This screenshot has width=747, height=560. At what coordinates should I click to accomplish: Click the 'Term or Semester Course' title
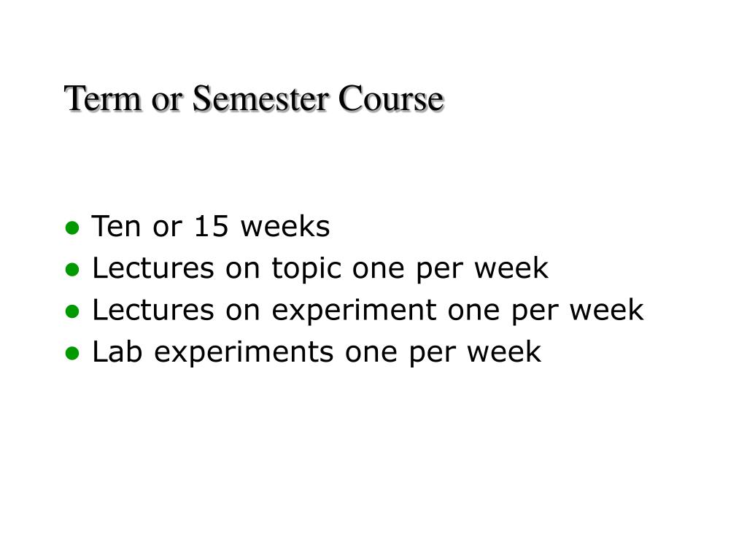254,98
